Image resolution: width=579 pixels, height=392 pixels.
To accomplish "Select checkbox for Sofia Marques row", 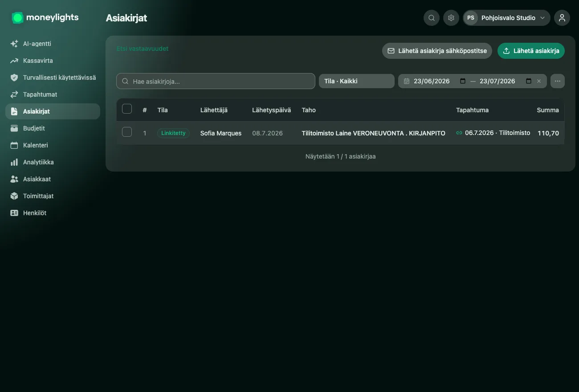I will [127, 132].
